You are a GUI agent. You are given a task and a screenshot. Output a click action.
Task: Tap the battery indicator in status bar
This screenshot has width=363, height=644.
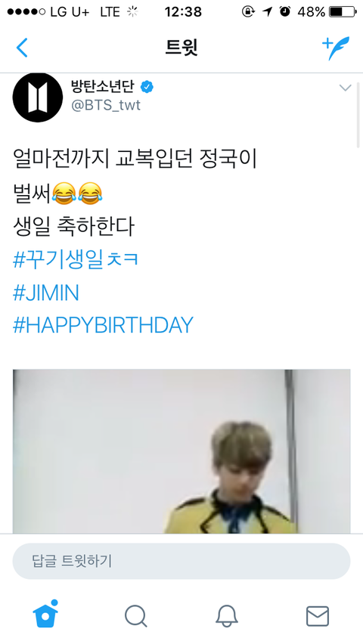(343, 12)
